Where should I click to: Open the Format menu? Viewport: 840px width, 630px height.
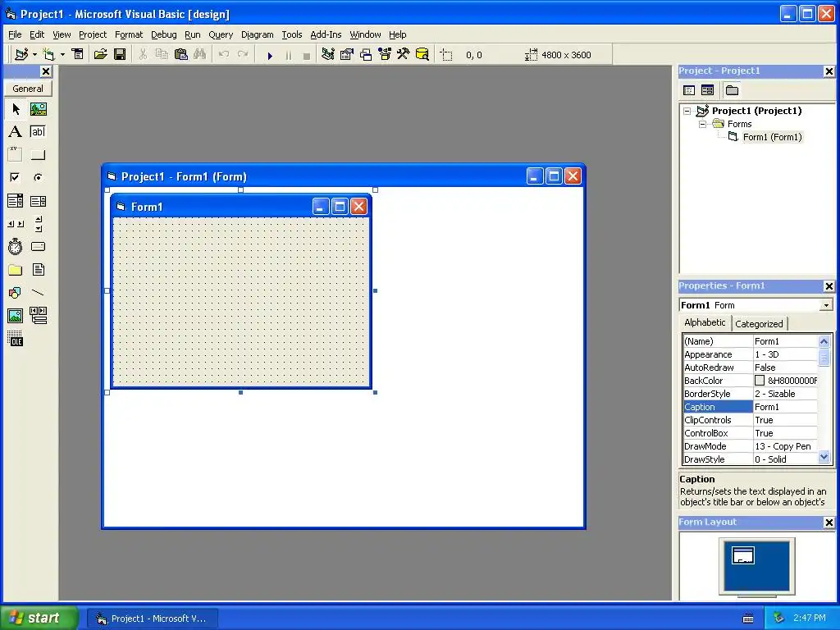coord(129,34)
